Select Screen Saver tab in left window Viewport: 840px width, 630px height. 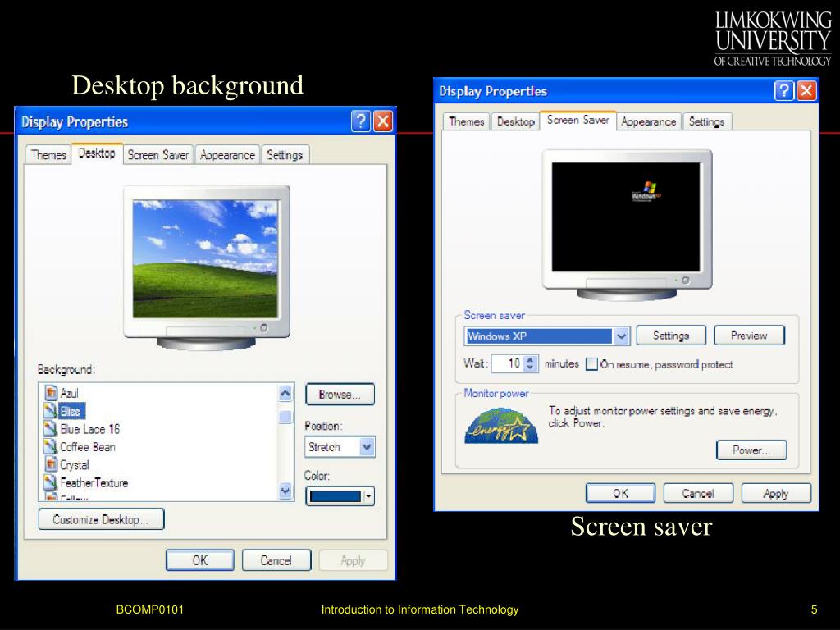[158, 155]
